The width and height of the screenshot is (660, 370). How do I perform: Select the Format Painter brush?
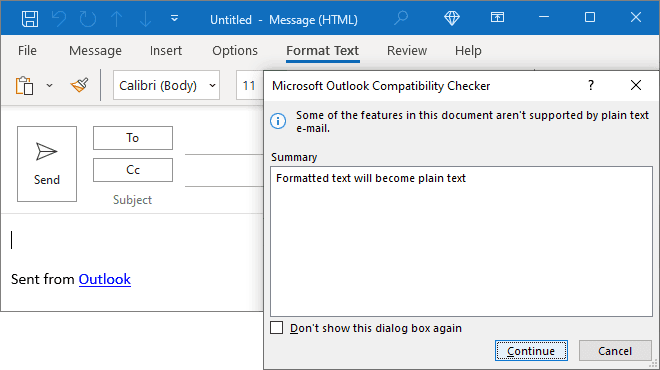pyautogui.click(x=79, y=85)
